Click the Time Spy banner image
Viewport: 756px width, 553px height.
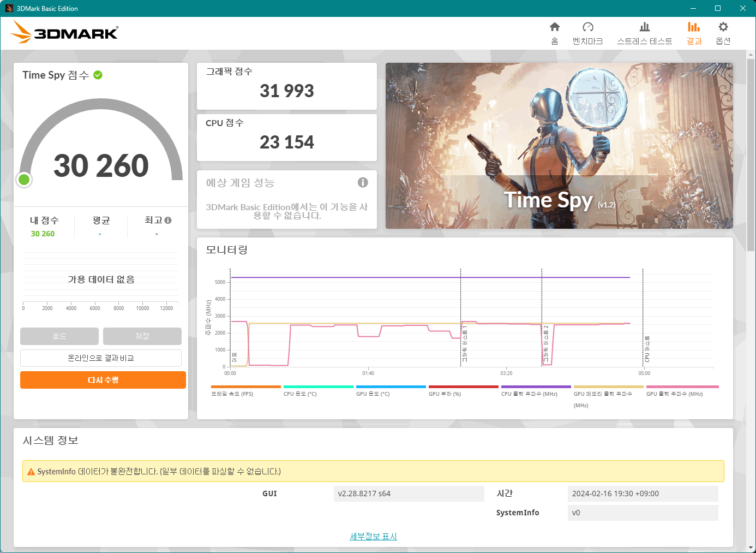(559, 146)
